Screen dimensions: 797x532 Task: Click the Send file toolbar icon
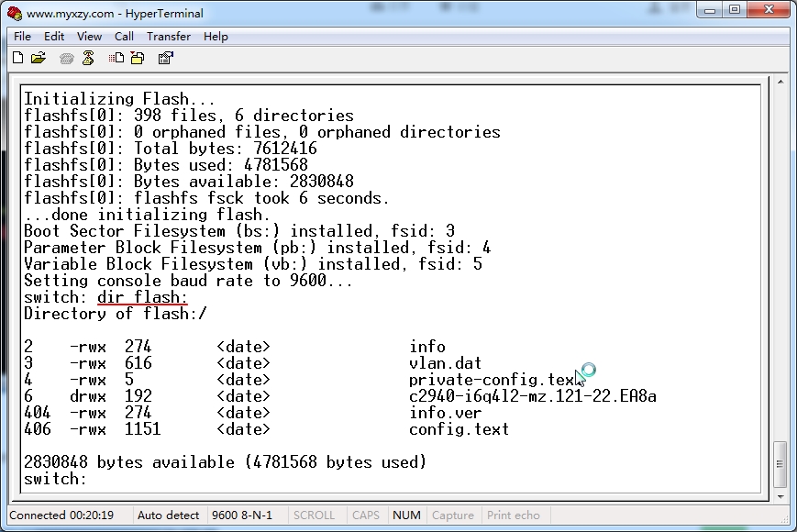[x=116, y=58]
